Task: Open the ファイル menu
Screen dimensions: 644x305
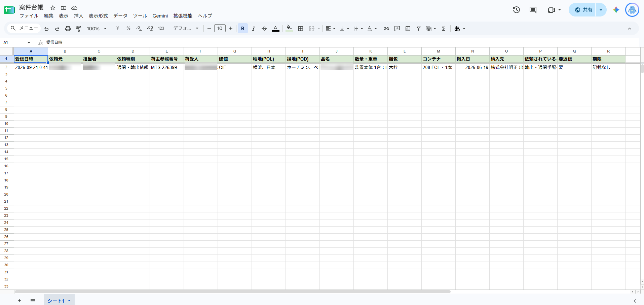Action: pos(29,16)
